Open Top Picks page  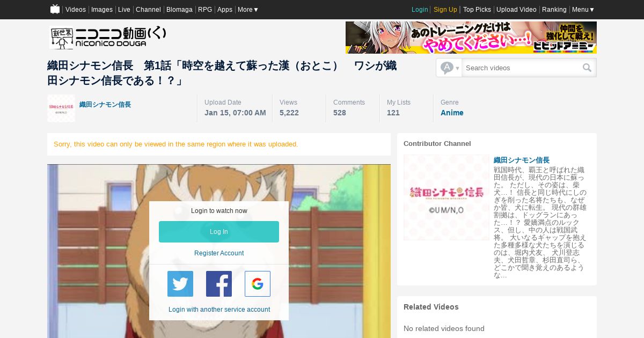(x=477, y=10)
